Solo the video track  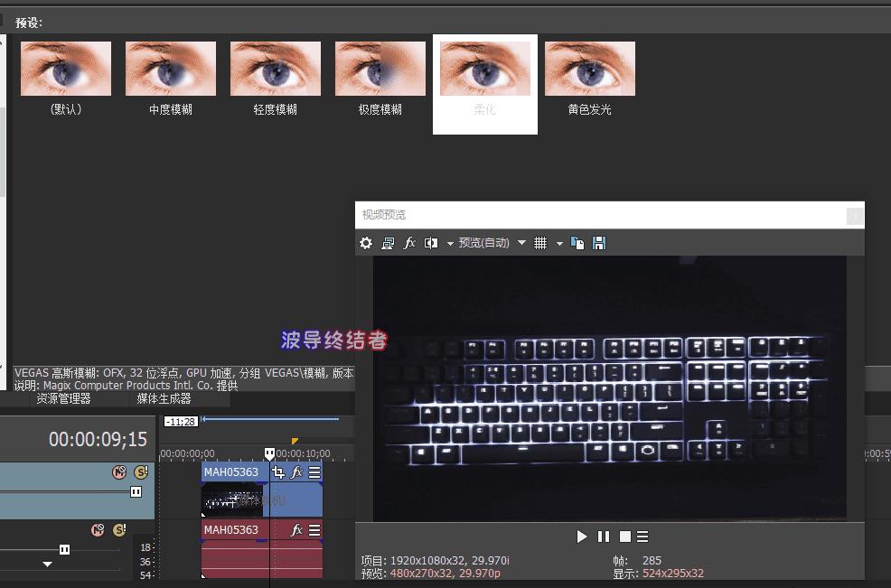pyautogui.click(x=141, y=472)
